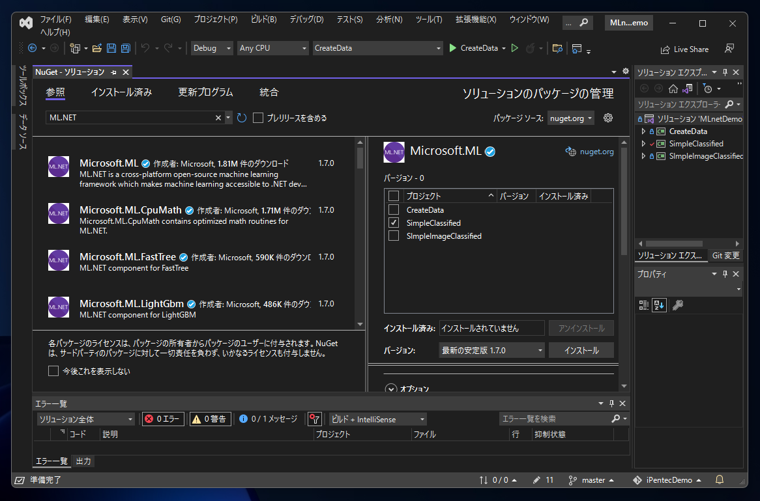Screen dimensions: 760x501
Task: Pin the NuGet - ソリューション tab
Action: (x=114, y=72)
